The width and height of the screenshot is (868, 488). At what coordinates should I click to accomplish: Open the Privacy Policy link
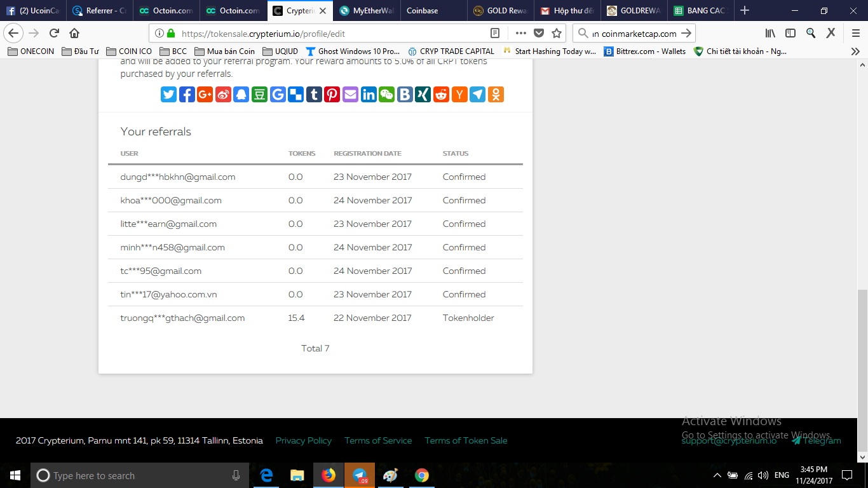click(304, 440)
